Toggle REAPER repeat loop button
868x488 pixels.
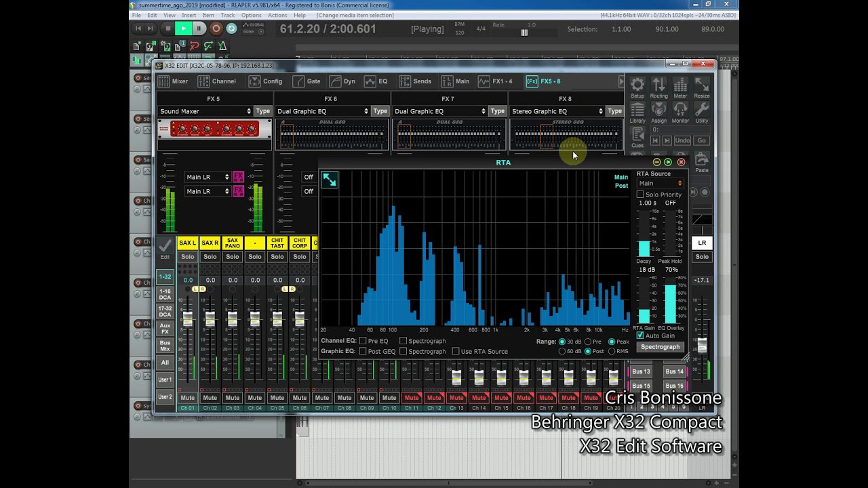click(x=232, y=28)
